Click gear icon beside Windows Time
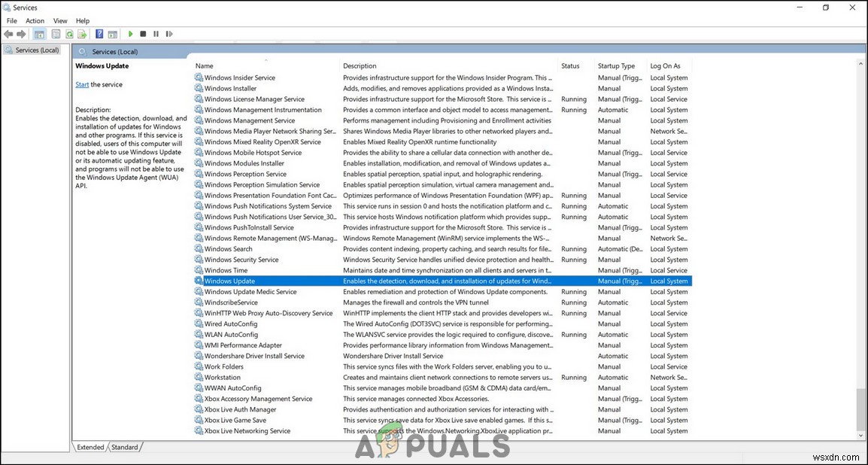Viewport: 868px width, 465px height. [x=199, y=270]
